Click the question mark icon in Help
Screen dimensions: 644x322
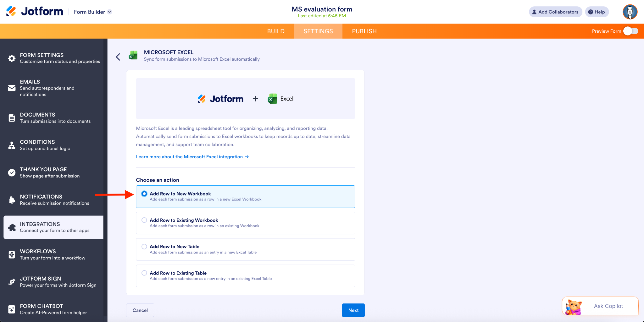(x=591, y=12)
